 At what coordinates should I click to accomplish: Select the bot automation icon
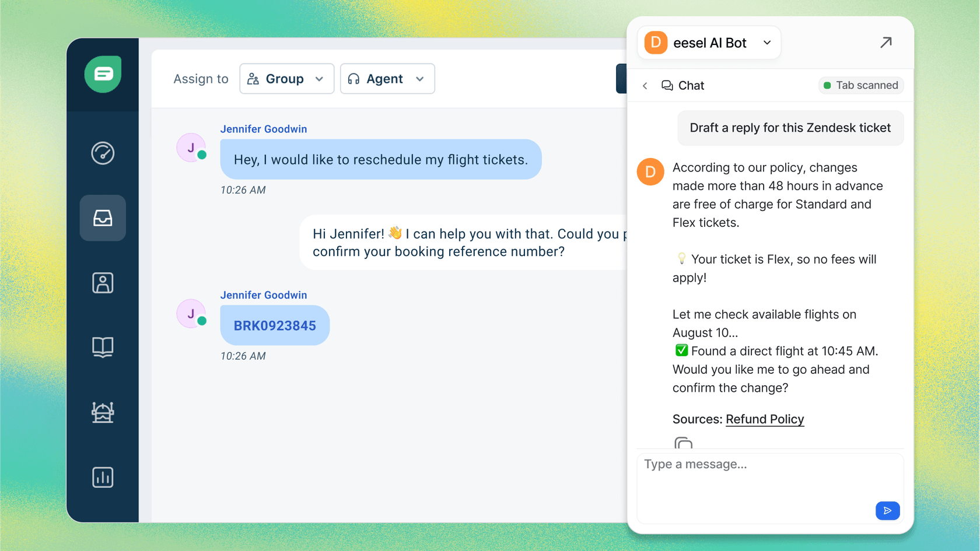coord(103,413)
